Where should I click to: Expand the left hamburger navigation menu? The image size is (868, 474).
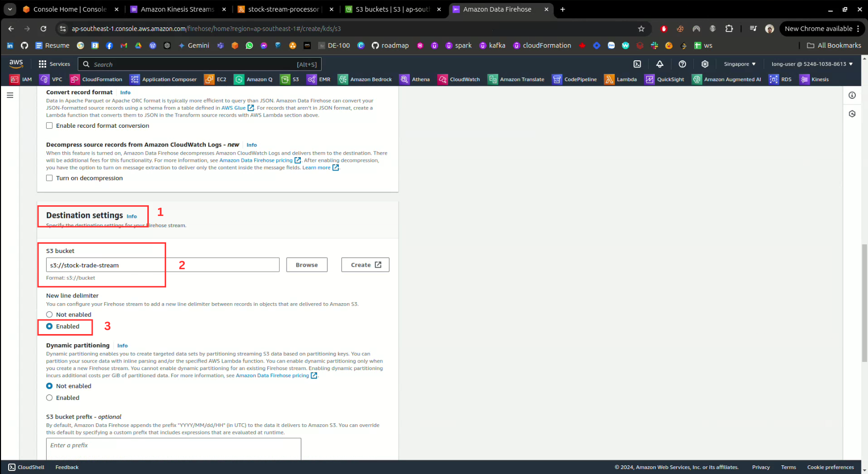pyautogui.click(x=10, y=95)
